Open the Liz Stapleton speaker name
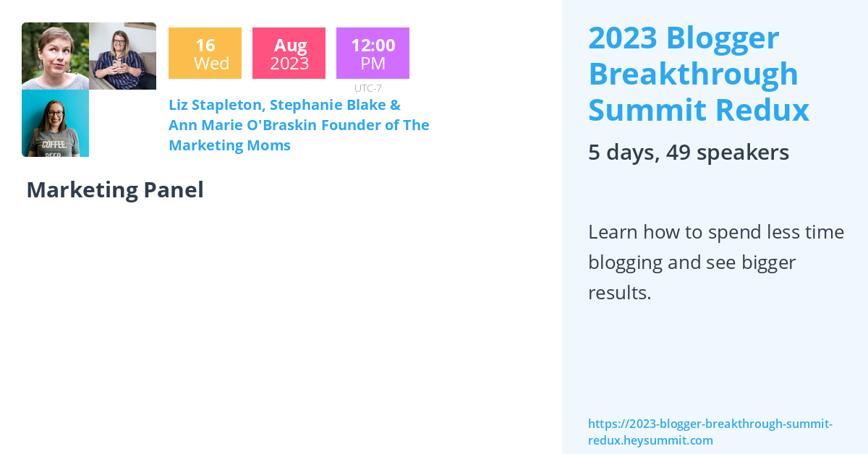The image size is (868, 454). coord(215,105)
